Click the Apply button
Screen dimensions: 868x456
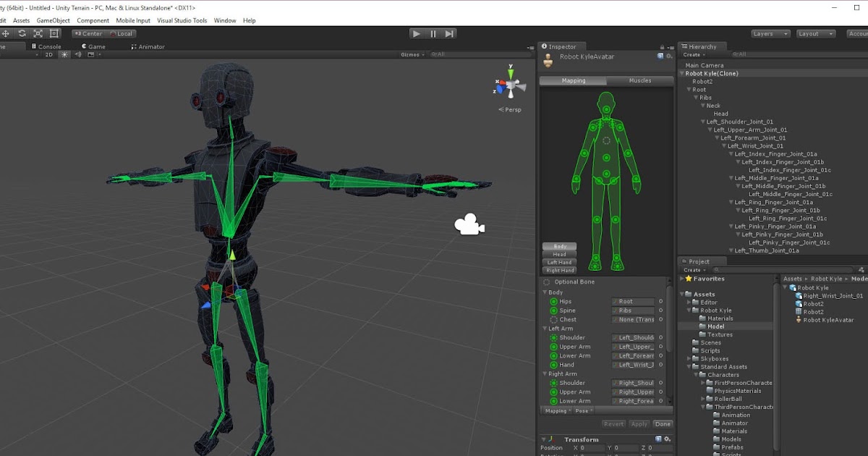[x=639, y=423]
